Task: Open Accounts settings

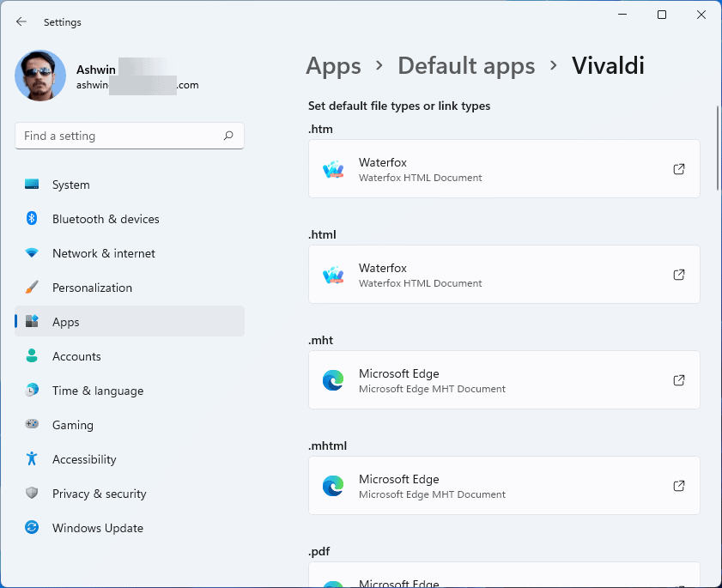Action: [130, 356]
